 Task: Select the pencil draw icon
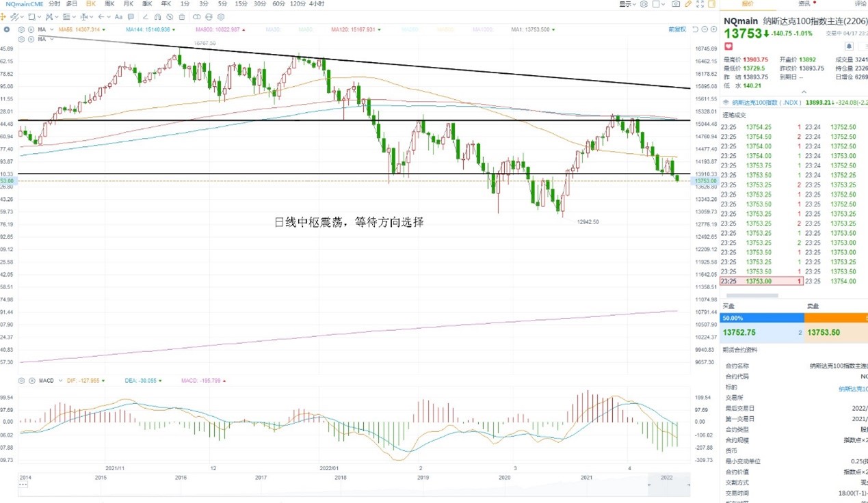click(688, 4)
